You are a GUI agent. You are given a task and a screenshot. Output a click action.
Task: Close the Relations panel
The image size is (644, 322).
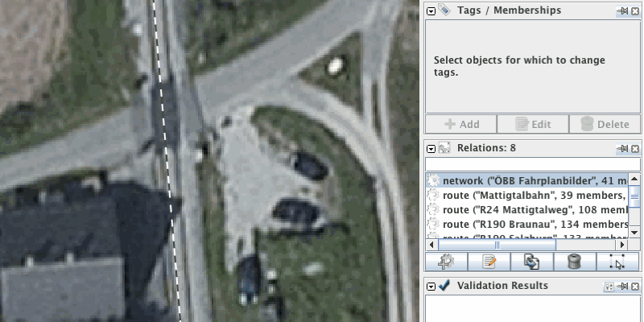click(x=635, y=149)
